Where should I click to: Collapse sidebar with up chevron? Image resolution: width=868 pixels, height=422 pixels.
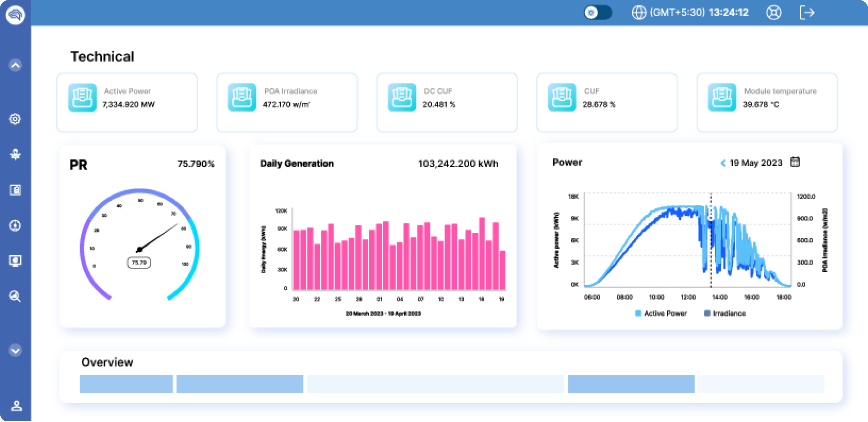[15, 65]
